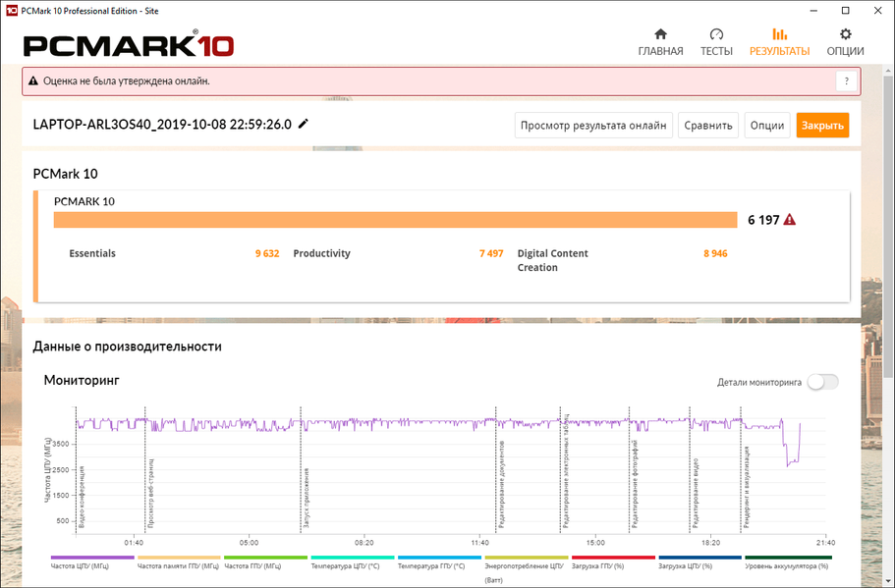
Task: Minimize the PCMark 10 window
Action: pos(813,10)
